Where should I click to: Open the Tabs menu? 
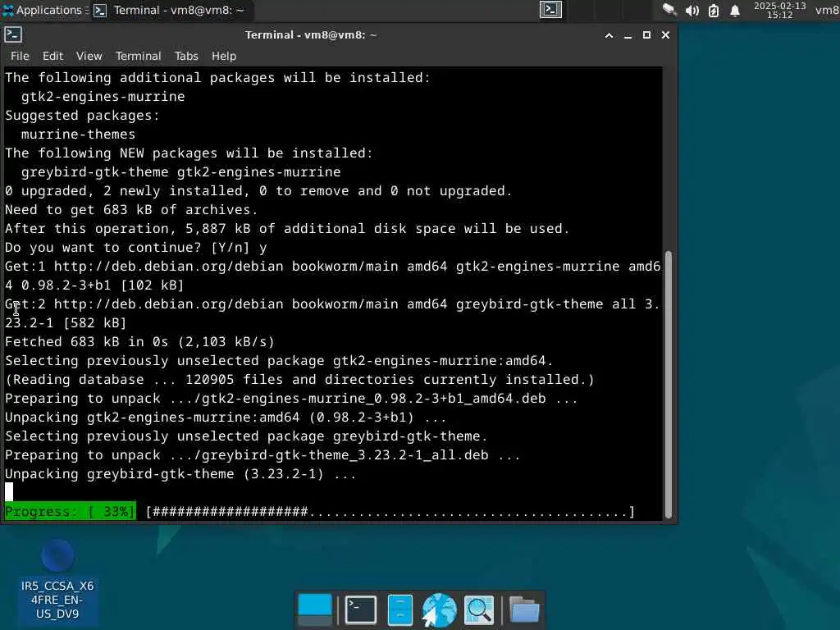186,56
